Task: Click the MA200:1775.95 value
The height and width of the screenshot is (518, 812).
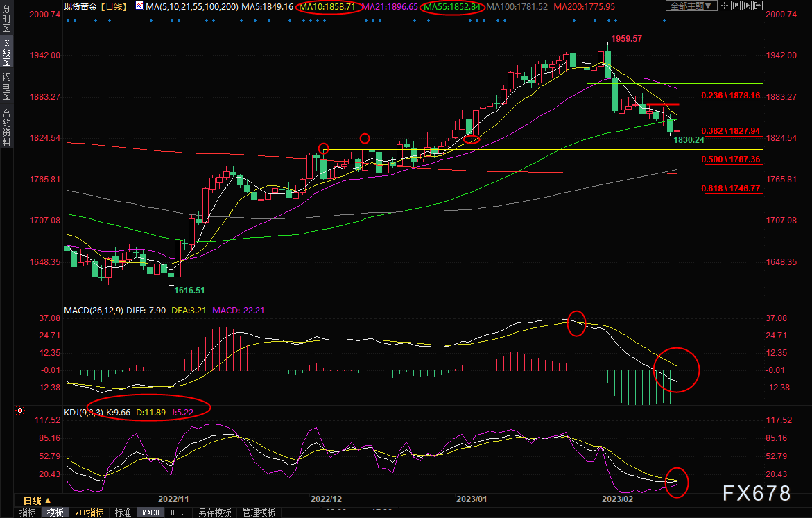Action: coord(584,7)
